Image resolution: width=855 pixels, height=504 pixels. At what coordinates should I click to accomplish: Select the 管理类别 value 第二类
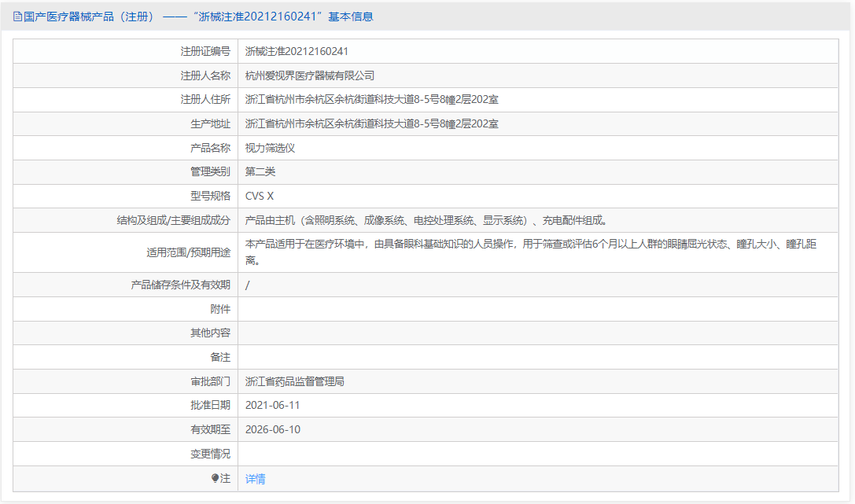click(x=262, y=171)
